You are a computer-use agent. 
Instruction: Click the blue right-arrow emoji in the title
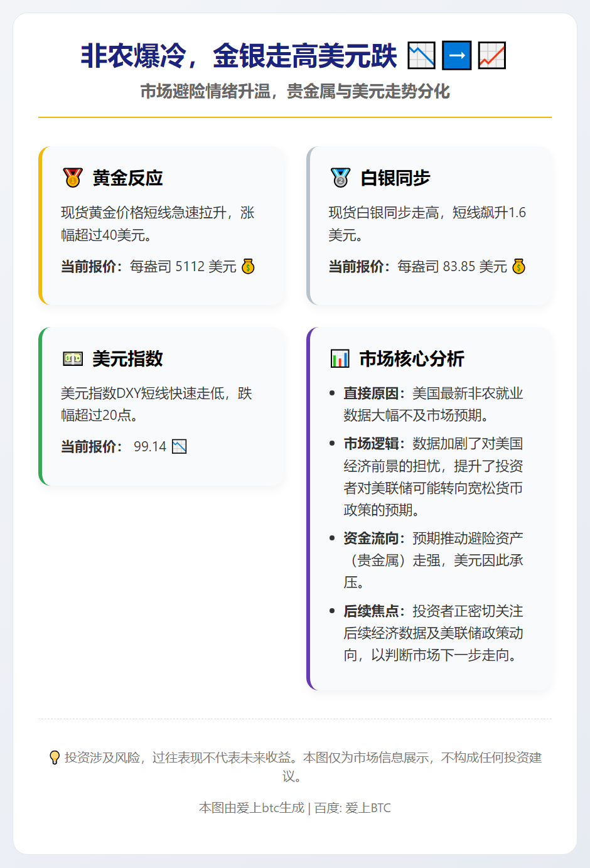point(457,56)
